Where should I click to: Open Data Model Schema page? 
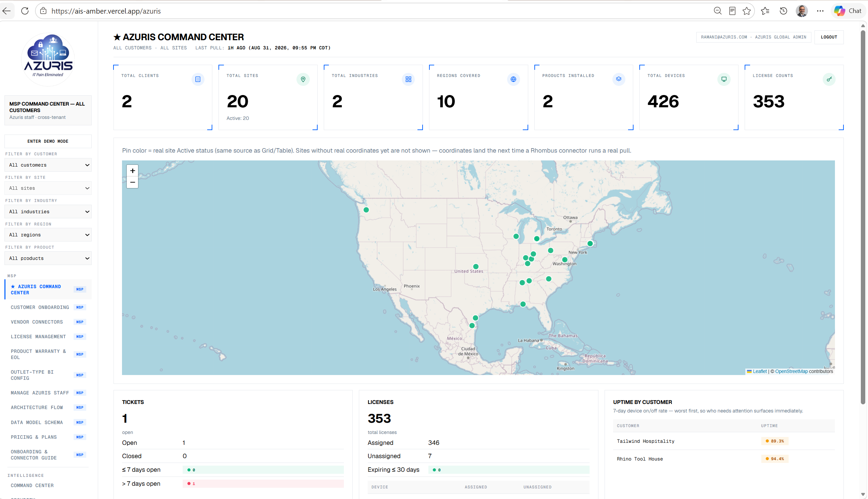pos(48,423)
